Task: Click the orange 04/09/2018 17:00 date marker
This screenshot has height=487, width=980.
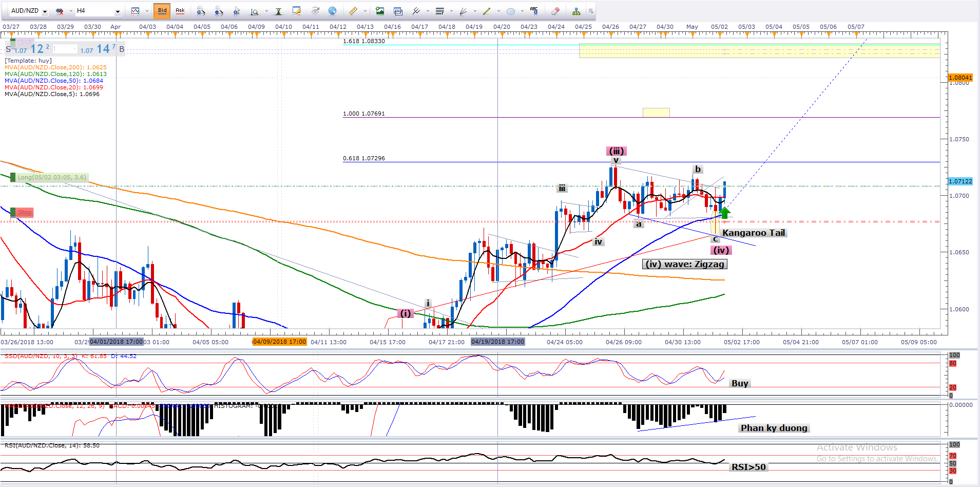Action: (x=279, y=342)
